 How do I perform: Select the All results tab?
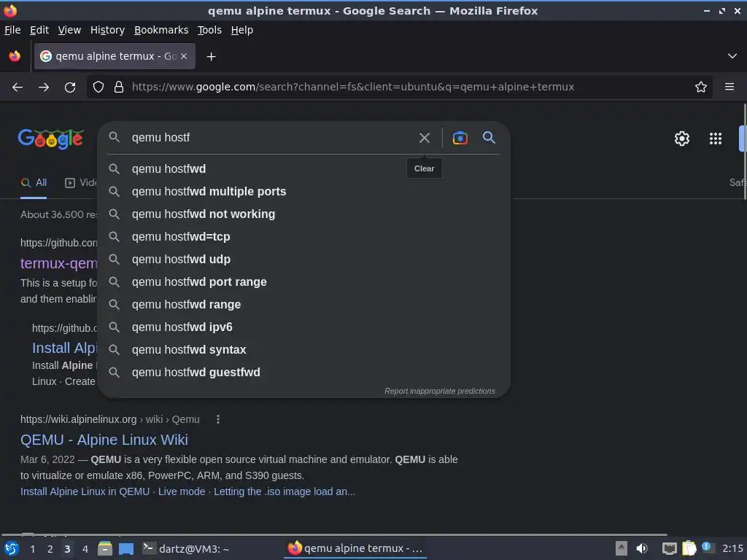click(x=34, y=183)
